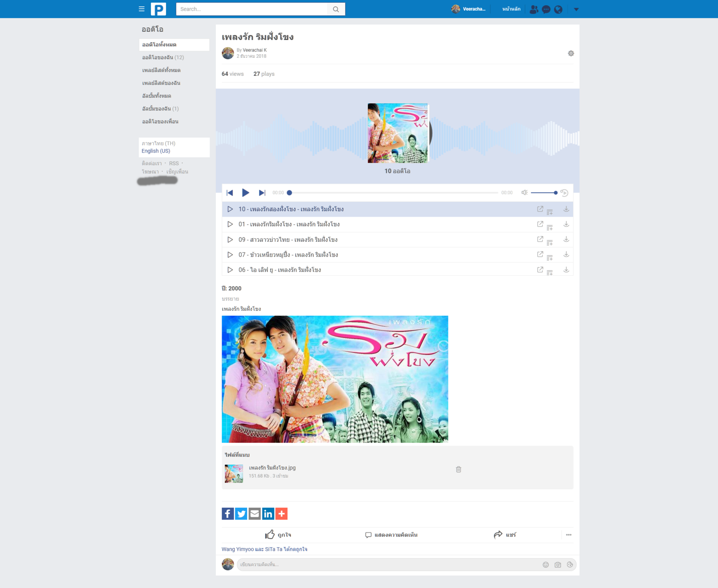
Task: Play the current audio track
Action: [245, 193]
